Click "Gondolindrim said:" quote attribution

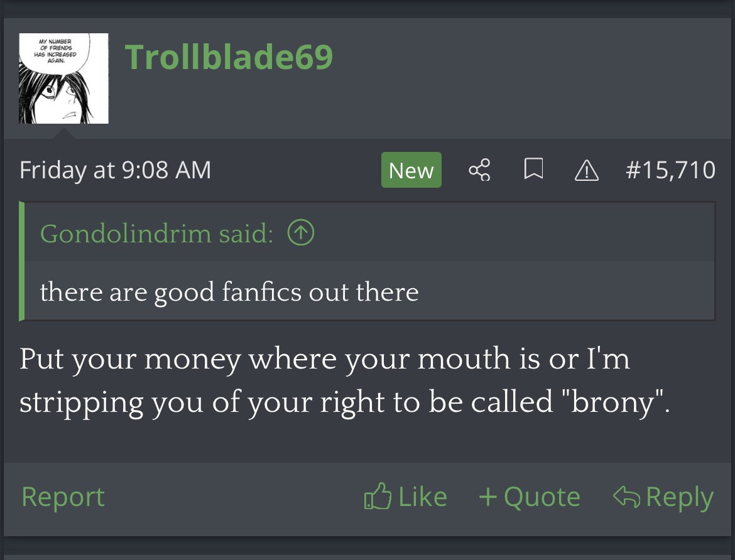156,234
